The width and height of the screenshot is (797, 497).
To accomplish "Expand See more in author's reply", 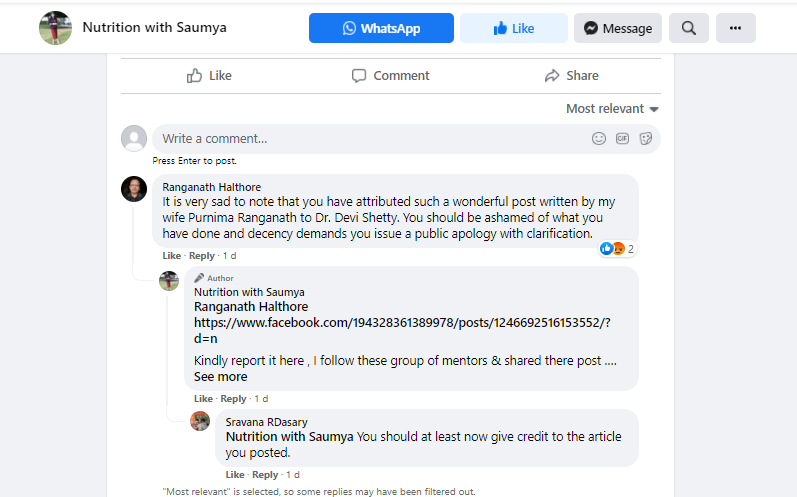I will coord(220,377).
